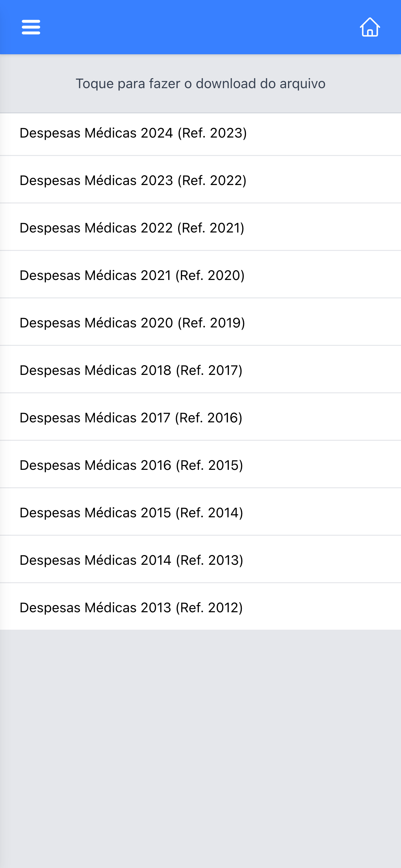Image resolution: width=401 pixels, height=868 pixels.
Task: Click the empty blue top bar area
Action: 200,27
